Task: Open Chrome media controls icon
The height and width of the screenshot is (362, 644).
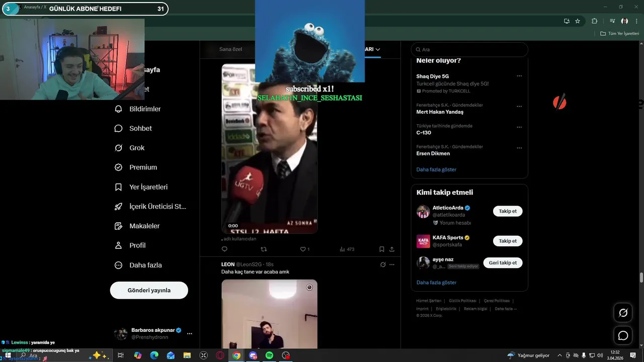Action: (612, 21)
